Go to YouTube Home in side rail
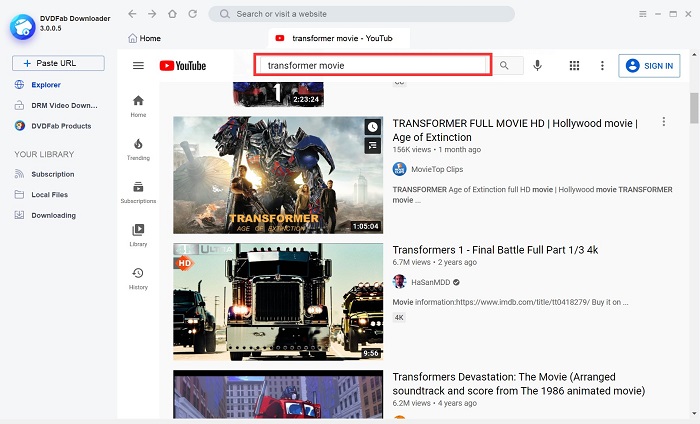 [138, 106]
